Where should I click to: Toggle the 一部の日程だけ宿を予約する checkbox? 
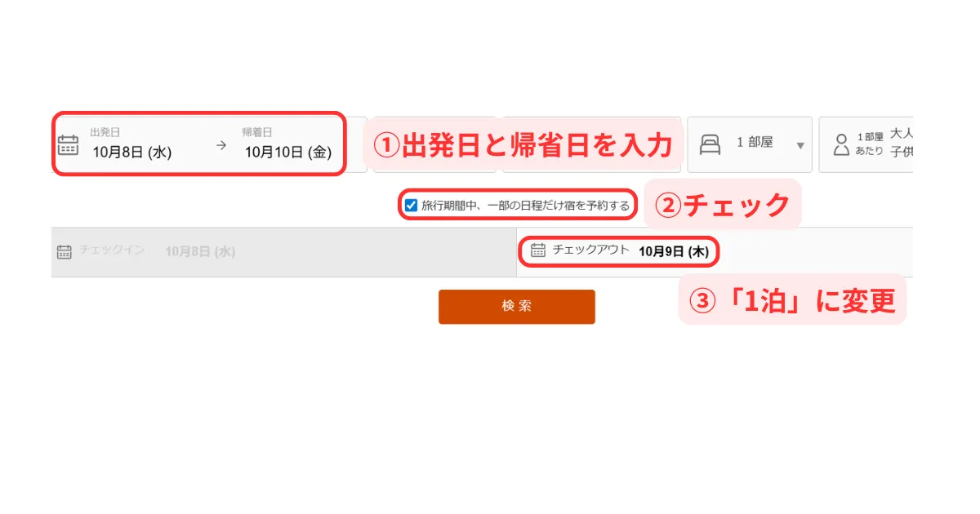pyautogui.click(x=412, y=206)
